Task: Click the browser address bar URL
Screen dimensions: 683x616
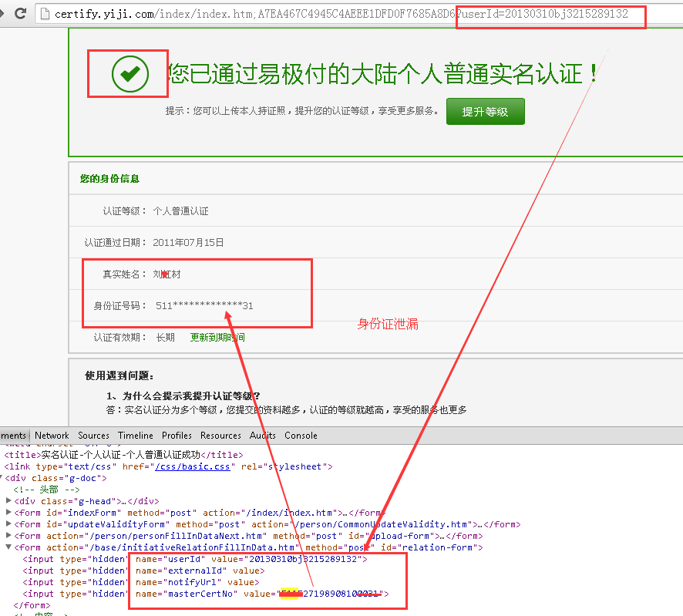Action: tap(341, 15)
